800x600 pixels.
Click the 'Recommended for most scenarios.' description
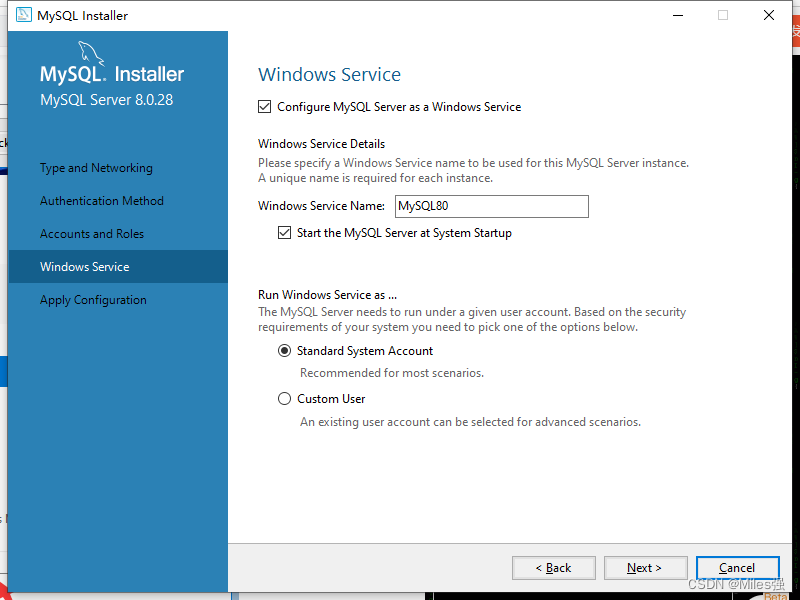click(392, 373)
